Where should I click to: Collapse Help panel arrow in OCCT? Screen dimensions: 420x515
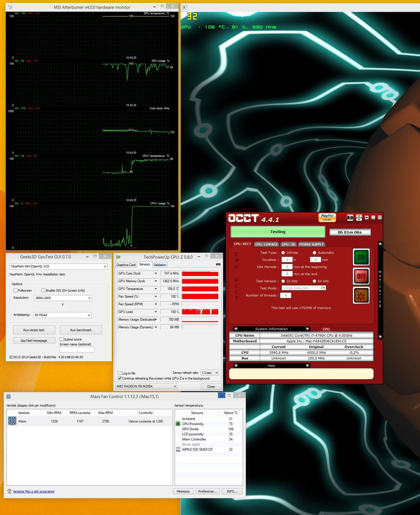tap(308, 365)
